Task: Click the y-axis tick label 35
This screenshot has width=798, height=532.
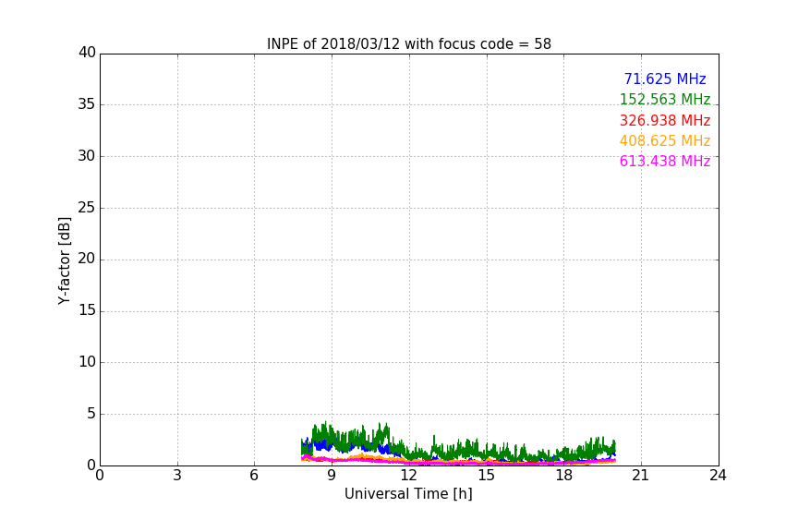Action: [x=87, y=104]
